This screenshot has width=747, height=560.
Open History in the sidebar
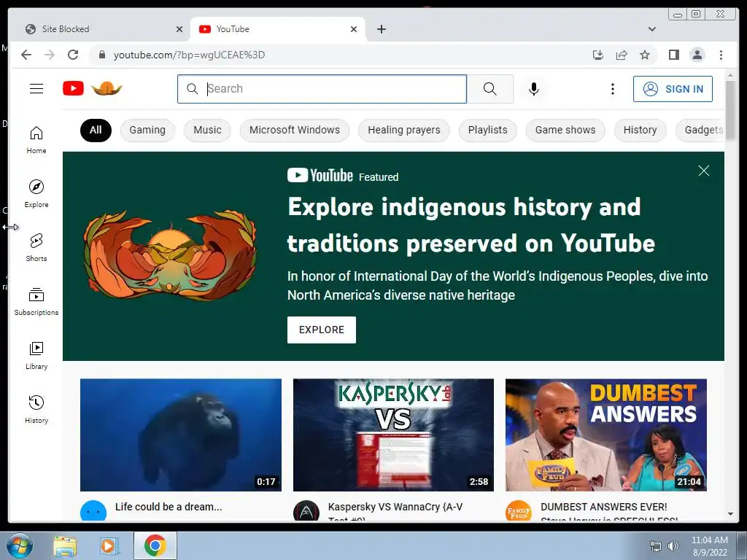(36, 410)
